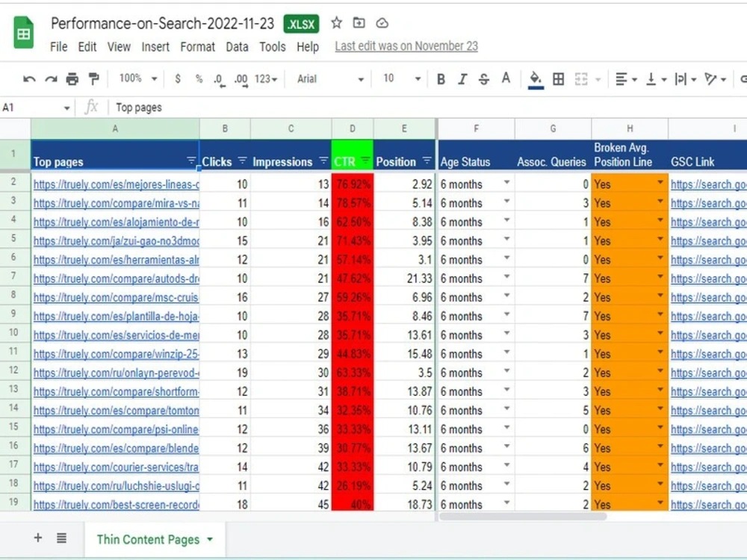Check cloud save status icon
This screenshot has height=560, width=747.
382,23
